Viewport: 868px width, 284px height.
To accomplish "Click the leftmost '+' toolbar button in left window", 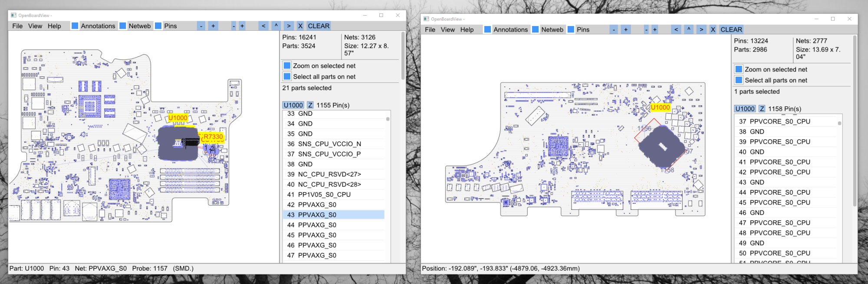I will [213, 26].
